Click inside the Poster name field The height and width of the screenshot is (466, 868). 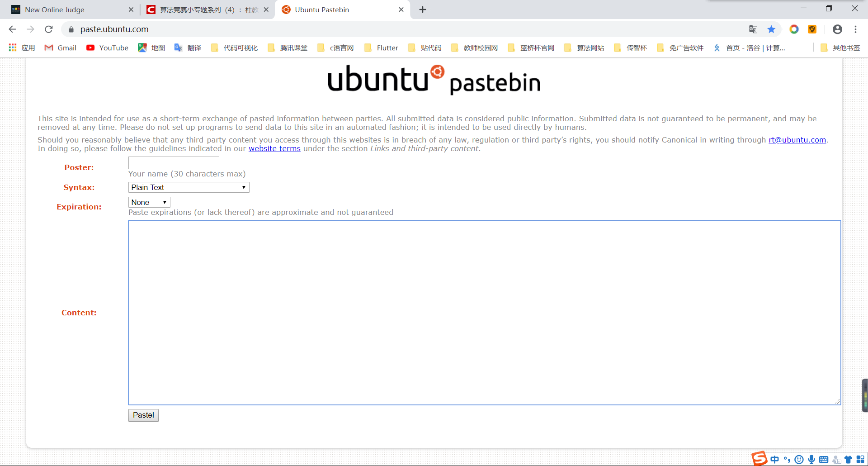173,162
